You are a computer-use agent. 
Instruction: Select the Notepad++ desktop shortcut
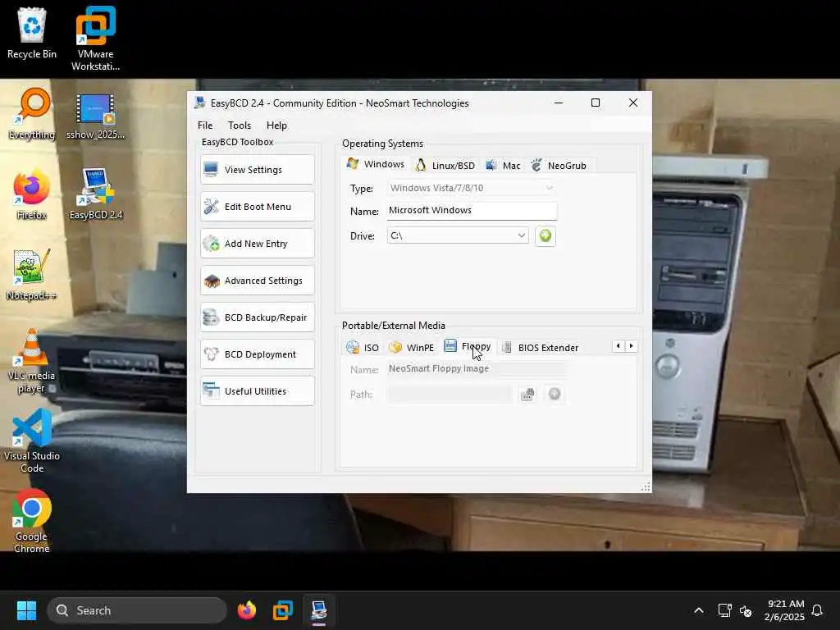click(32, 275)
